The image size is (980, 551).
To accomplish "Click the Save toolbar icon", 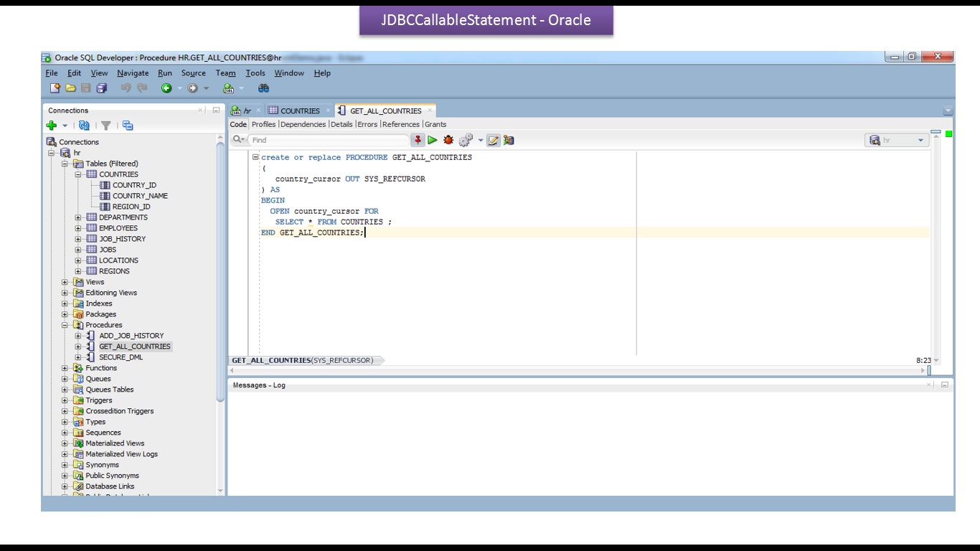I will pos(86,88).
